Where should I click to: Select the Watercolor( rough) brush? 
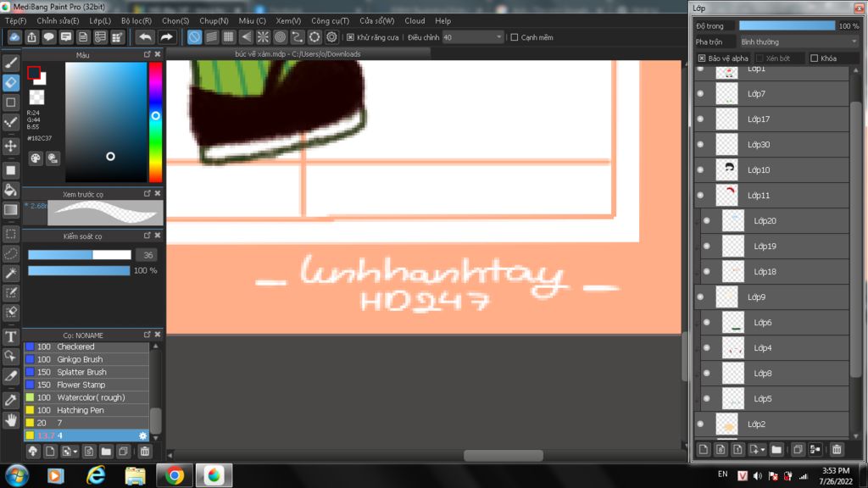pyautogui.click(x=86, y=397)
